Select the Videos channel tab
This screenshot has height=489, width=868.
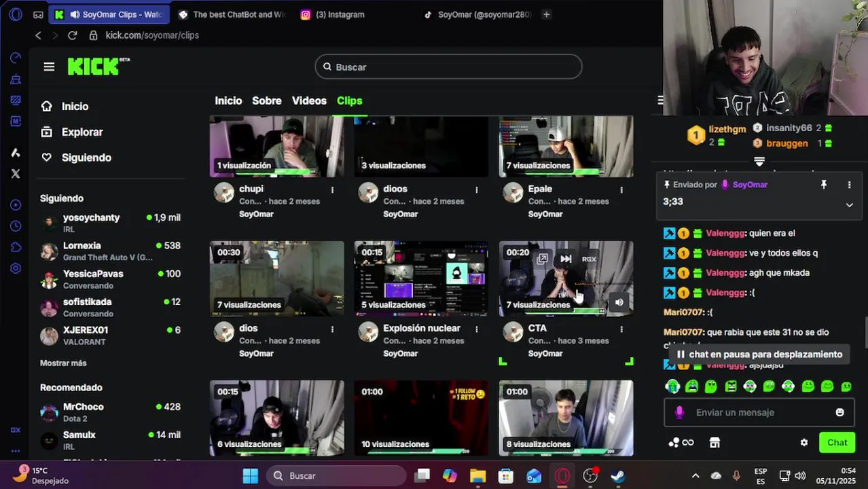click(309, 101)
